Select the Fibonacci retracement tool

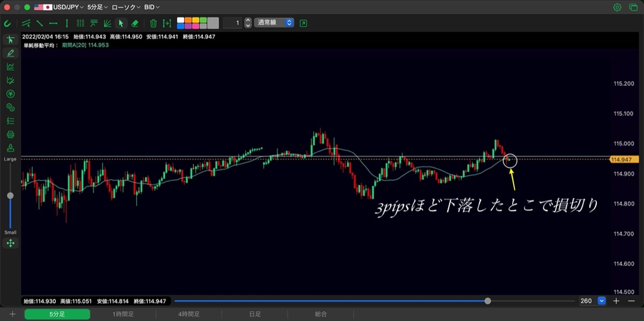coord(94,23)
